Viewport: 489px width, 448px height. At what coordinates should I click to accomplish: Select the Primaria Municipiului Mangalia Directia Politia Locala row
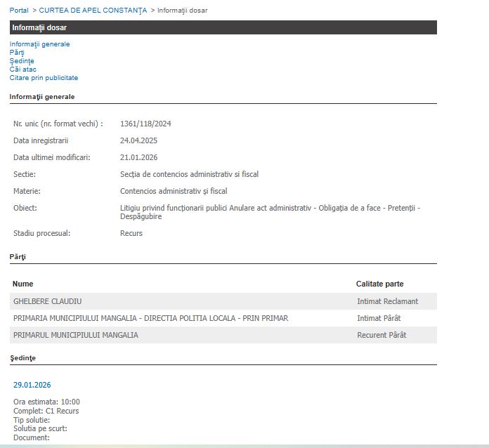150,318
